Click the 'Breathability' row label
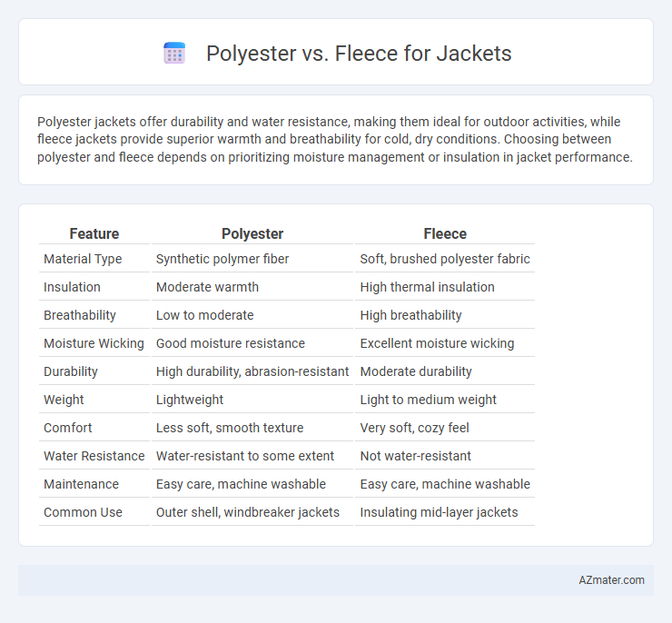This screenshot has height=623, width=672. click(80, 315)
